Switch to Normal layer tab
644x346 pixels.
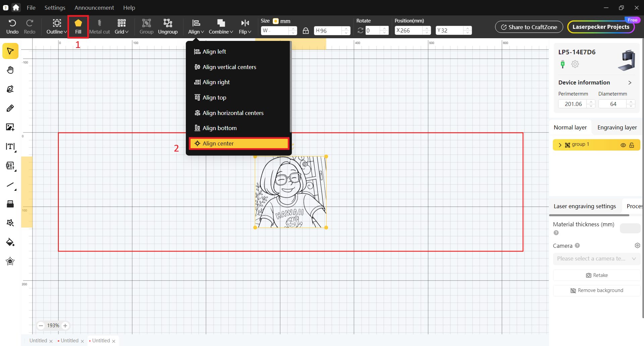(570, 127)
